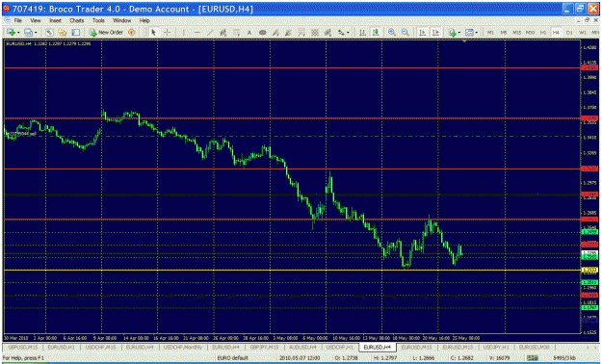Expand the Templates dropdown arrow
Screen dimensions: 602x364
tap(477, 33)
